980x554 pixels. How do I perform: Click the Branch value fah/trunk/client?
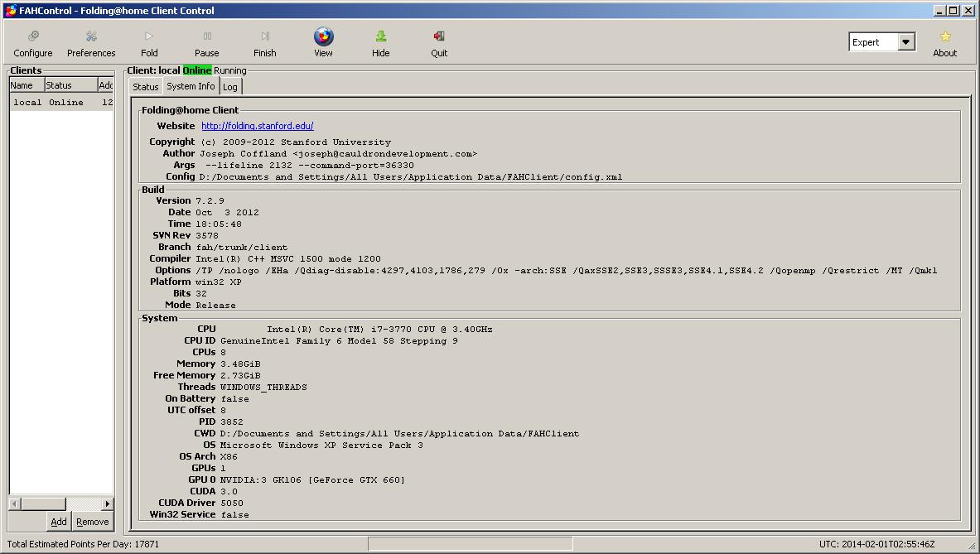[x=241, y=248]
